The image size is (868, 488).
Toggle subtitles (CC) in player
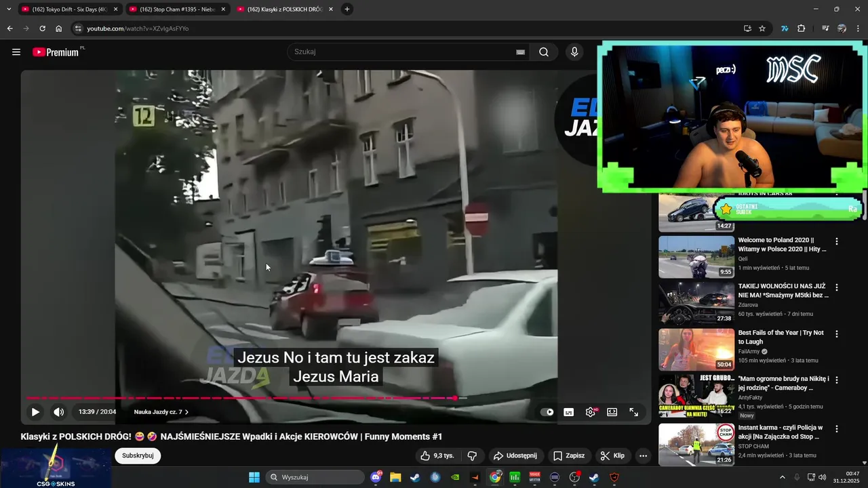click(569, 411)
